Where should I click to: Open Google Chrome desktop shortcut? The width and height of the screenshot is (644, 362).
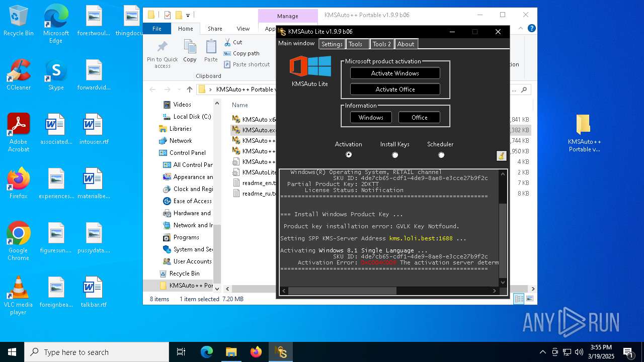tap(19, 241)
